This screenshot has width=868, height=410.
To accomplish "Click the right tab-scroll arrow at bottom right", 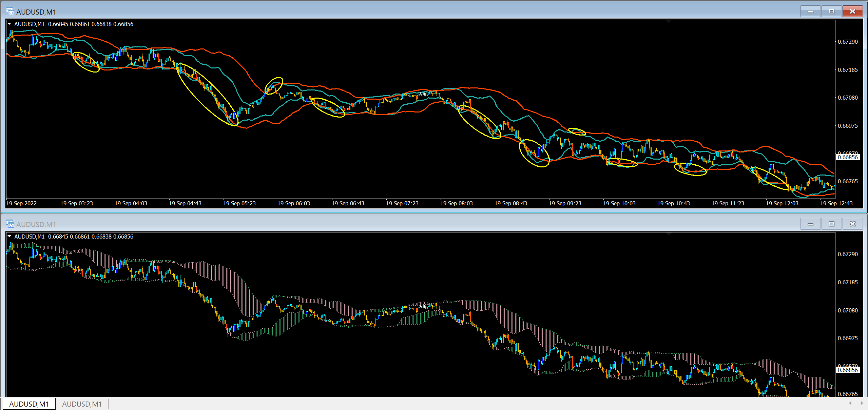I will pos(861,403).
